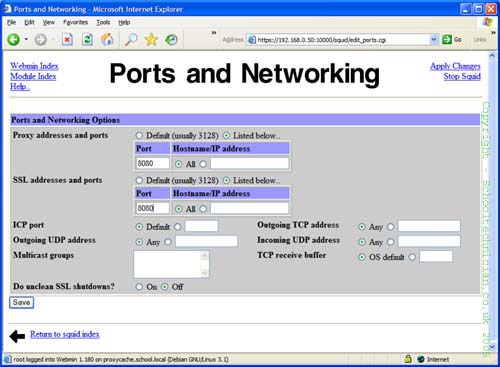Click the Links toolbar label

(x=480, y=40)
